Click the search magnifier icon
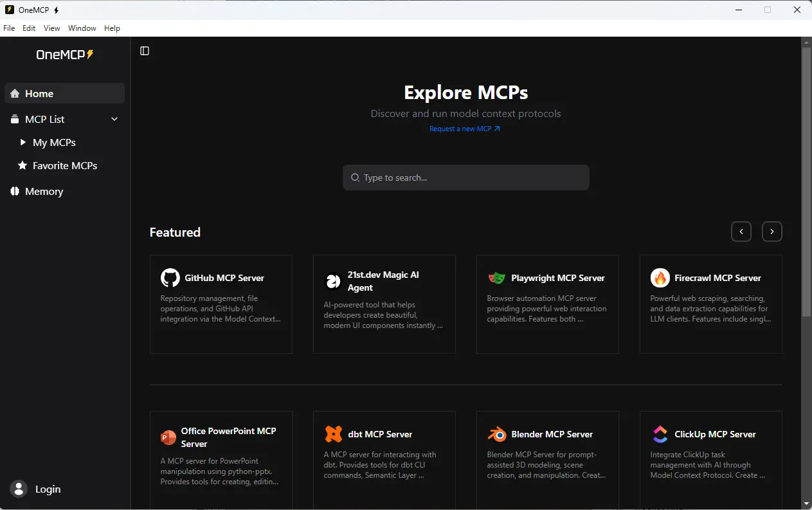The width and height of the screenshot is (812, 510). [355, 178]
